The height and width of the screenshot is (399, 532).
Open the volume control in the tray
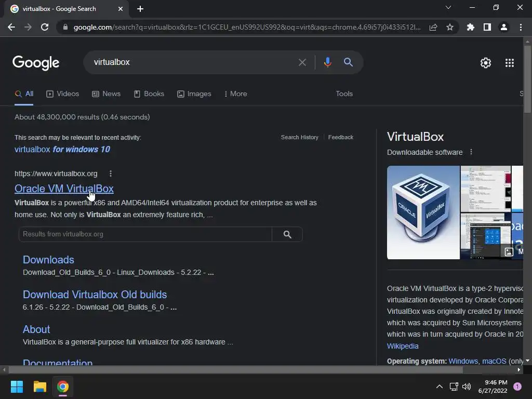point(467,387)
